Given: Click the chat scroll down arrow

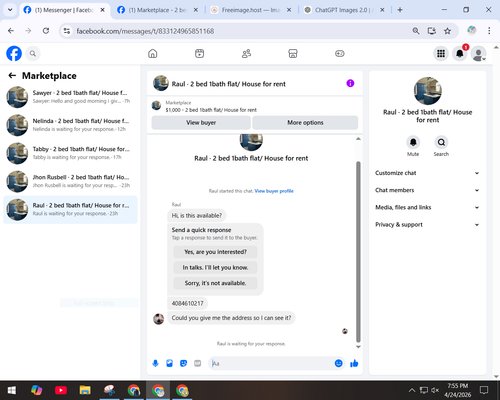Looking at the screenshot, I should 358,347.
